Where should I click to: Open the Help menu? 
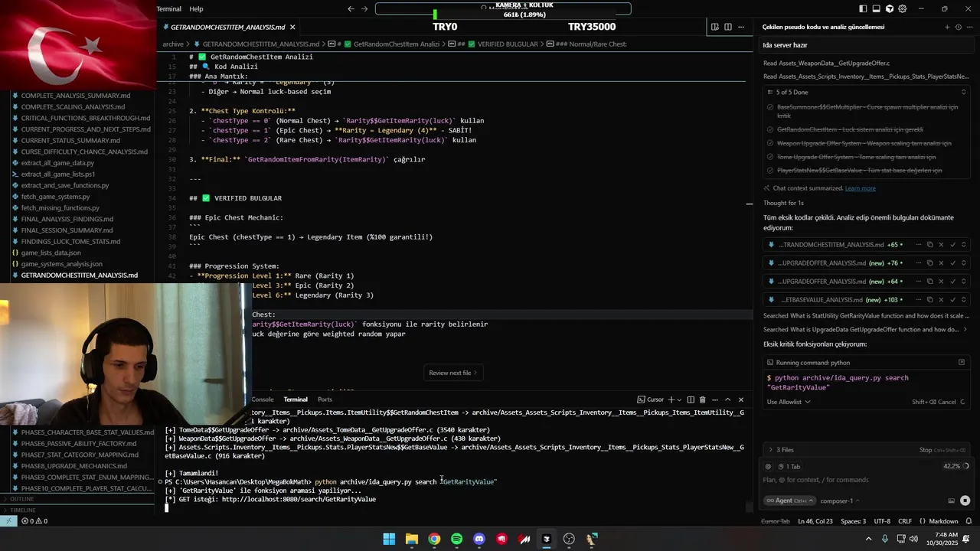click(x=197, y=9)
